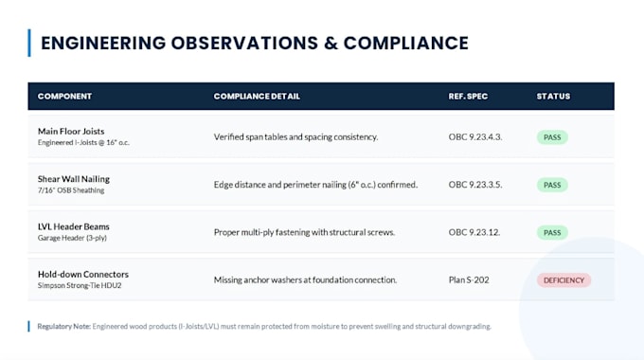
Task: Click the PASS badge for Main Floor Joists
Action: click(x=552, y=137)
